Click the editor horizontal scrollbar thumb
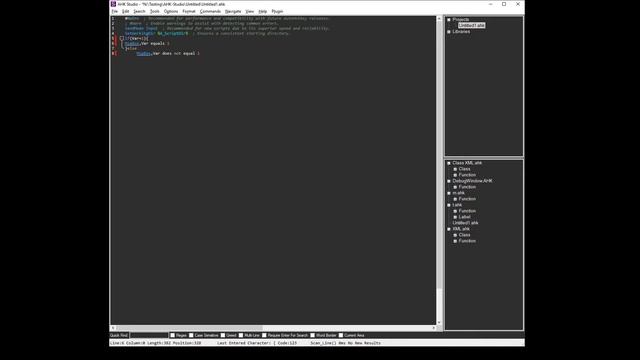This screenshot has width=640, height=360. tap(190, 328)
